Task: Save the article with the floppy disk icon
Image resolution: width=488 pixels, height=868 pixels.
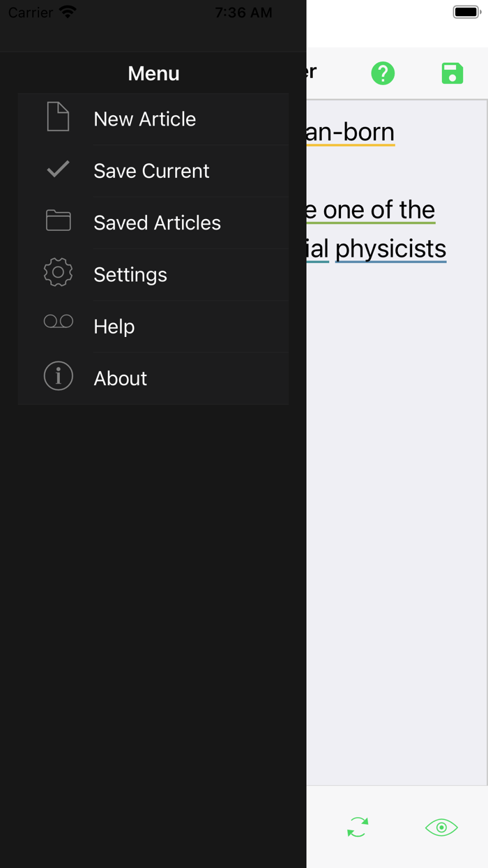Action: pos(452,73)
